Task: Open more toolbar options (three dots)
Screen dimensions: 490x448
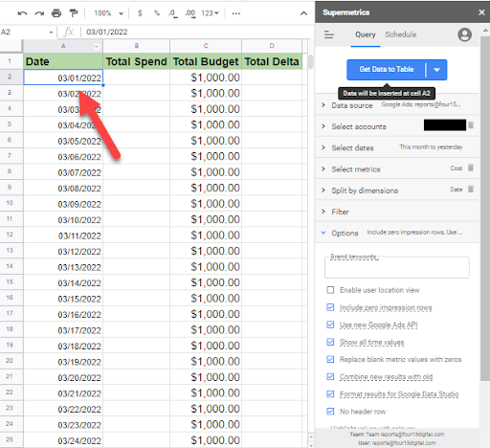Action: (236, 13)
